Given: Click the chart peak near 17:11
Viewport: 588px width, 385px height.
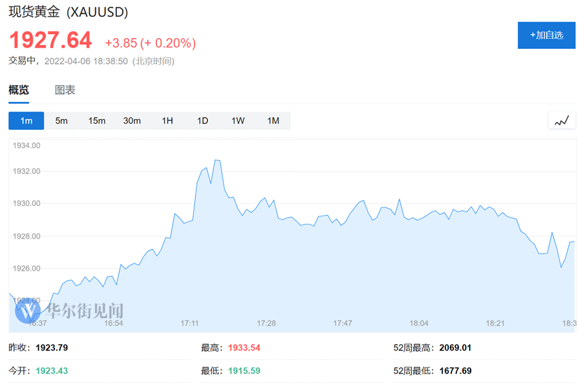Looking at the screenshot, I should pyautogui.click(x=216, y=161).
